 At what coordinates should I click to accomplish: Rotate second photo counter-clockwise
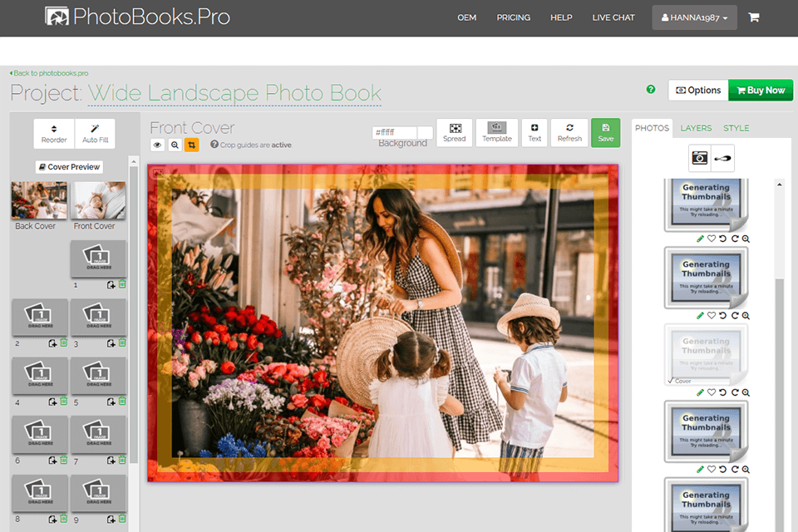pyautogui.click(x=722, y=316)
